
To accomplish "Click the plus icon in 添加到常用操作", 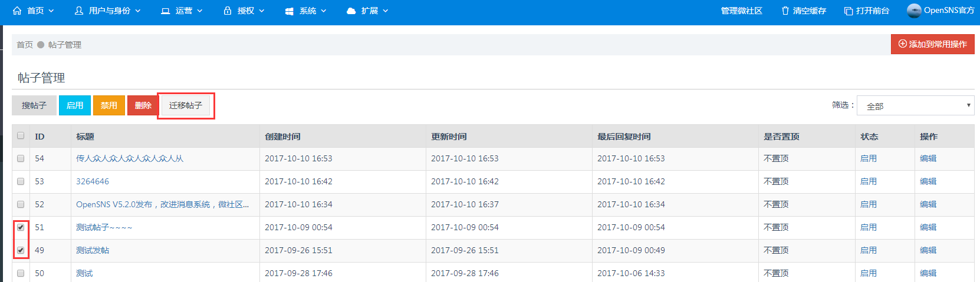I will [902, 44].
